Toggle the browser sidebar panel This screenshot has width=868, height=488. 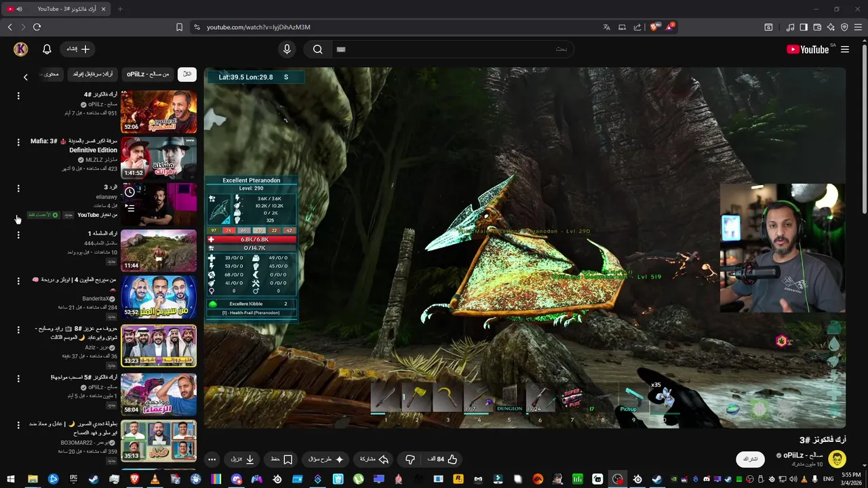click(804, 27)
